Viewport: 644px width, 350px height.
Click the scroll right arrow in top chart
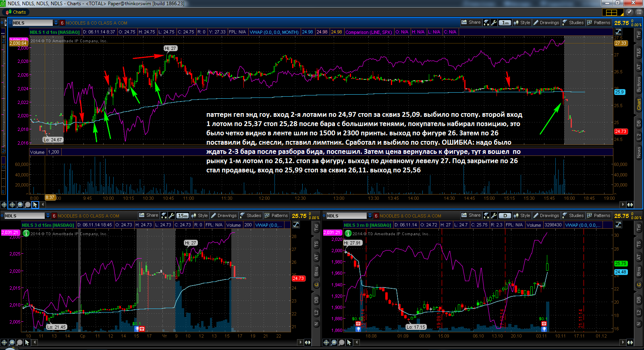pos(623,205)
